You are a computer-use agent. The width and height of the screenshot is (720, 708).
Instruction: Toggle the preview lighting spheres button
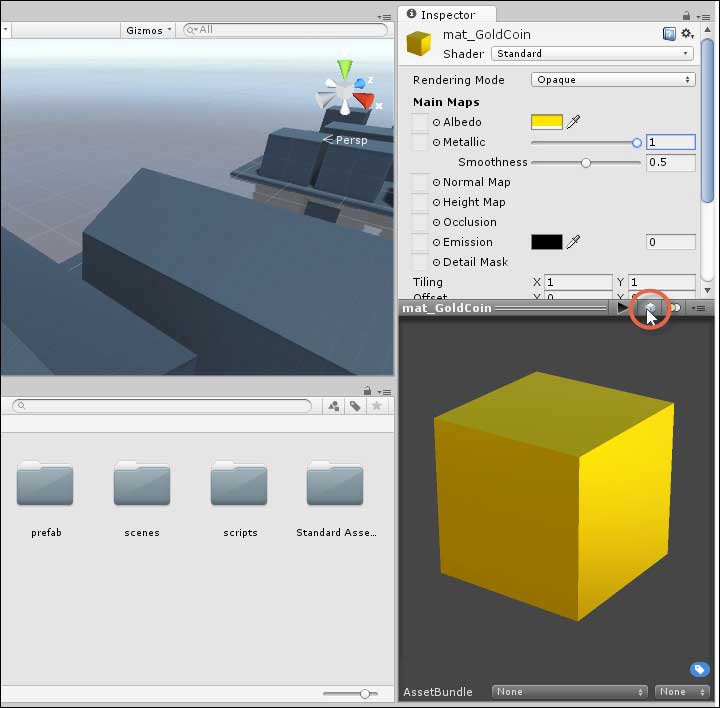(x=675, y=308)
